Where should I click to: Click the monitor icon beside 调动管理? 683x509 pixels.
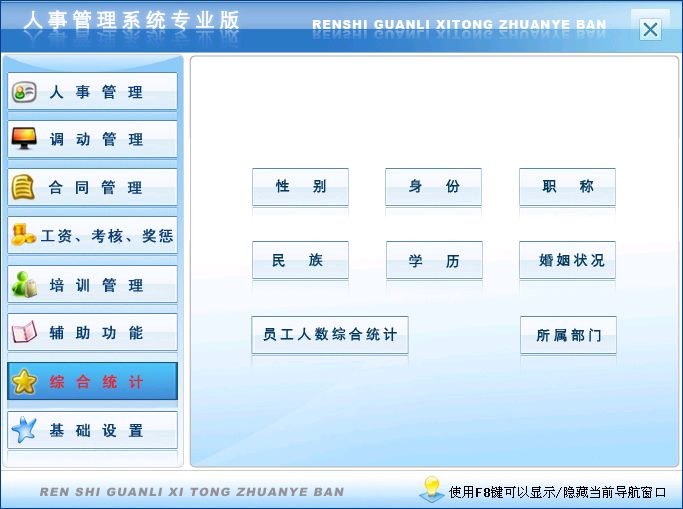(24, 140)
